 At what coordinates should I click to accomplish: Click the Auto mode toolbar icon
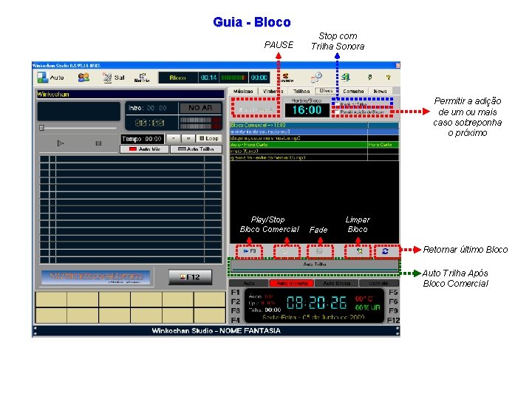[50, 78]
